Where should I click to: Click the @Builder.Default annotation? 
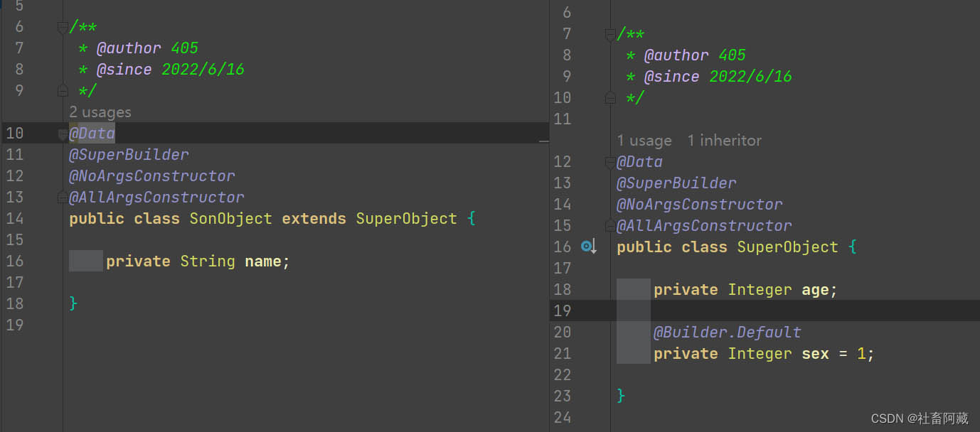727,333
